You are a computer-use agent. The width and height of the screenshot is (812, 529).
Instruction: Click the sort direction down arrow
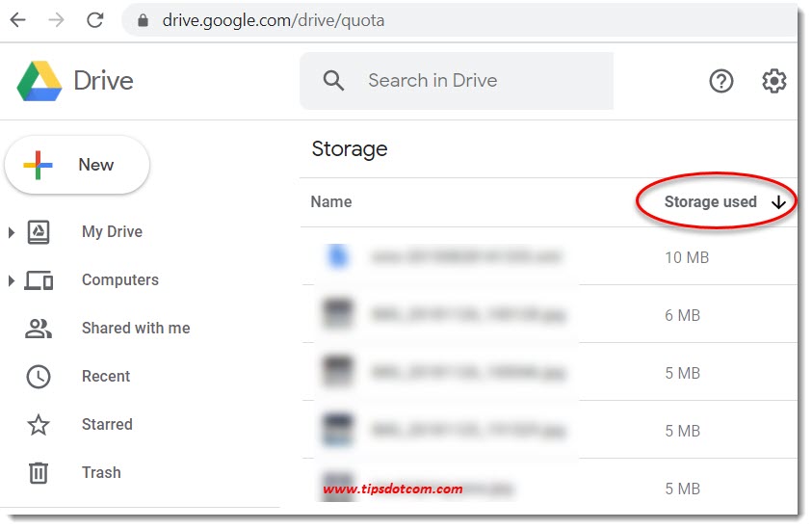tap(778, 202)
